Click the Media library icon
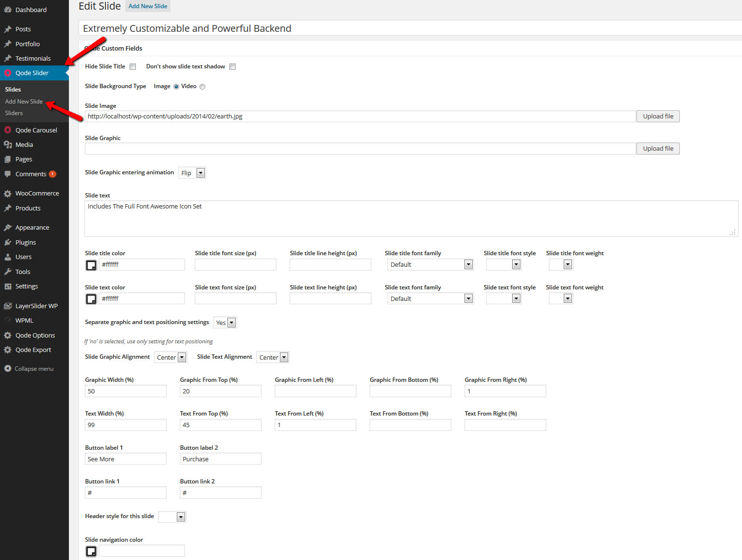The image size is (742, 560). coord(8,144)
